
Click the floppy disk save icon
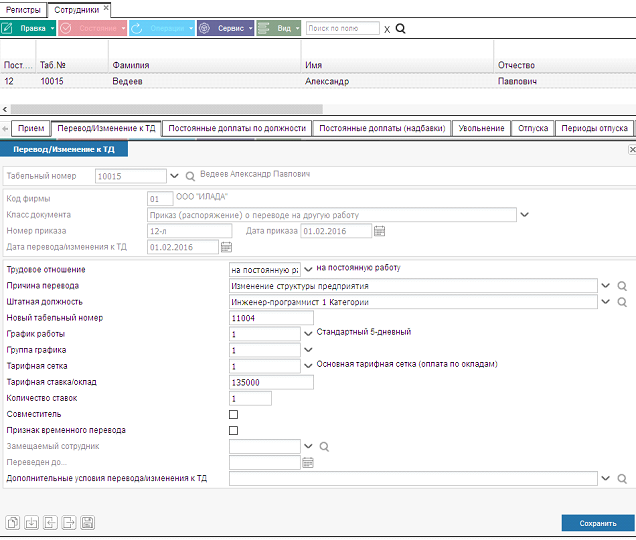[87, 523]
